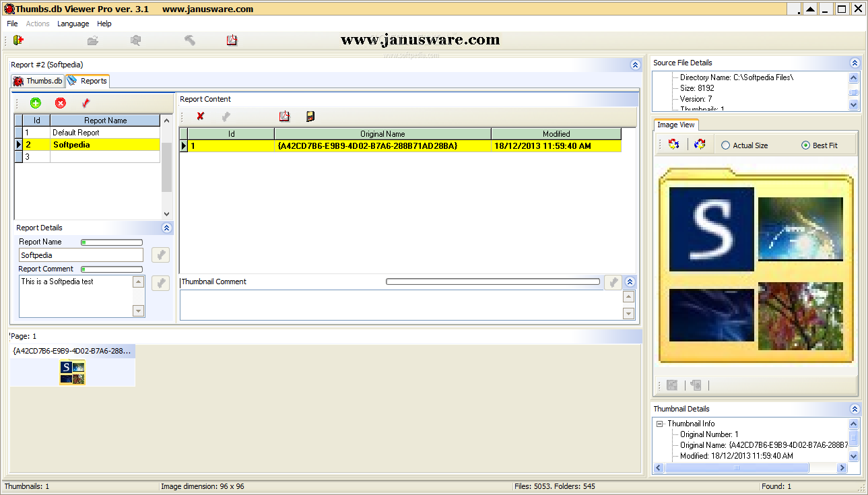Collapse the Report #2 (Softpedia) panel
Viewport: 868px width, 495px height.
(634, 65)
